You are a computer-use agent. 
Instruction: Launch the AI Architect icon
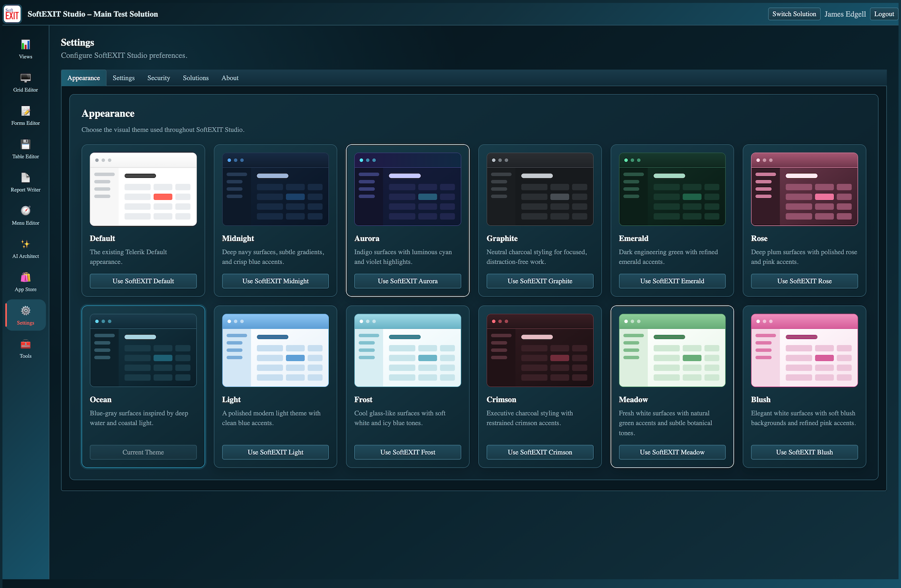(x=25, y=244)
